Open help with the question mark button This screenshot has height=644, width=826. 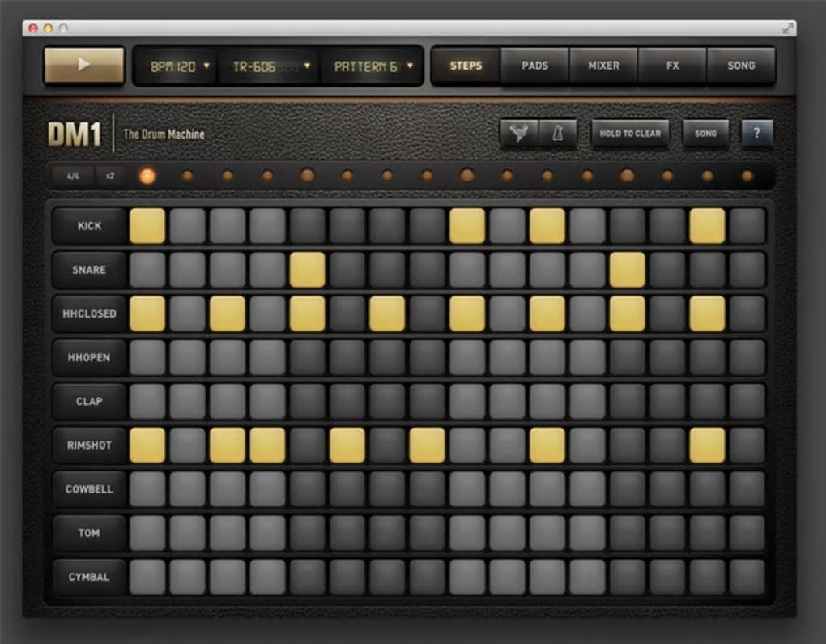tap(756, 133)
